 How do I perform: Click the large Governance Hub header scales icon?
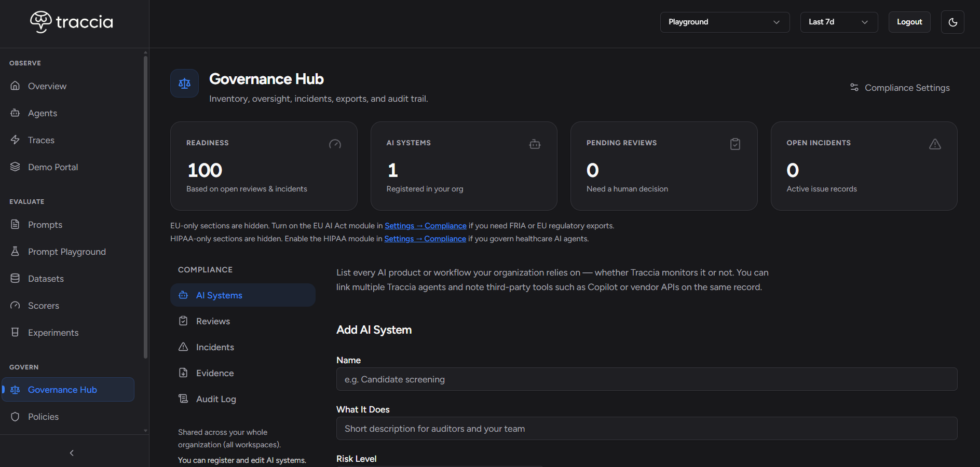tap(184, 83)
